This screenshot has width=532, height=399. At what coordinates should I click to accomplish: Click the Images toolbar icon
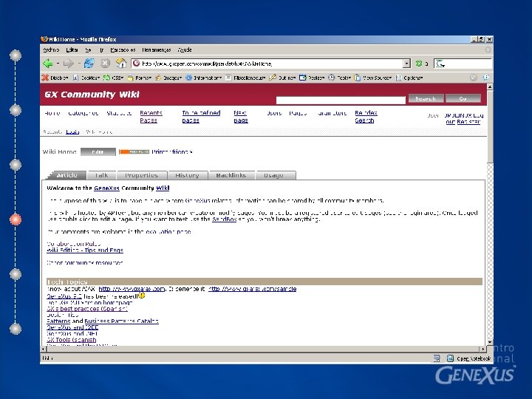(158, 78)
